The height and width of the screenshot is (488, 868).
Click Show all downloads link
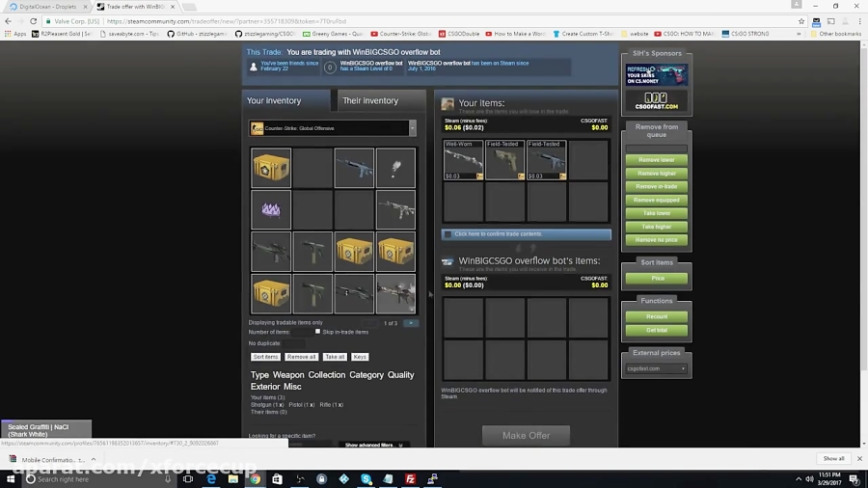[x=833, y=459]
